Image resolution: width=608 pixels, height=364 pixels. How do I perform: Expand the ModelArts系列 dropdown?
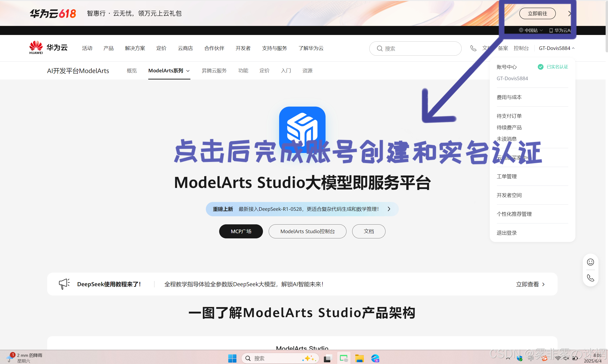point(169,71)
